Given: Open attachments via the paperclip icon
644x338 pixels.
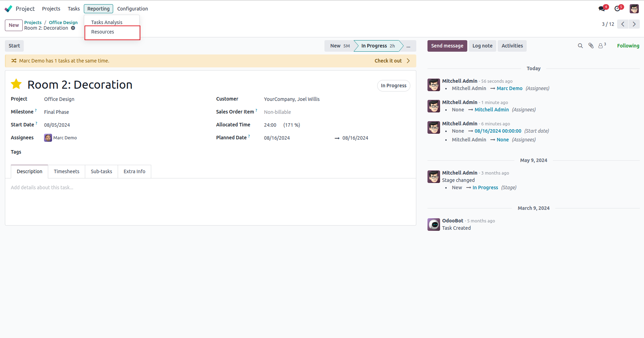Looking at the screenshot, I should [x=591, y=46].
